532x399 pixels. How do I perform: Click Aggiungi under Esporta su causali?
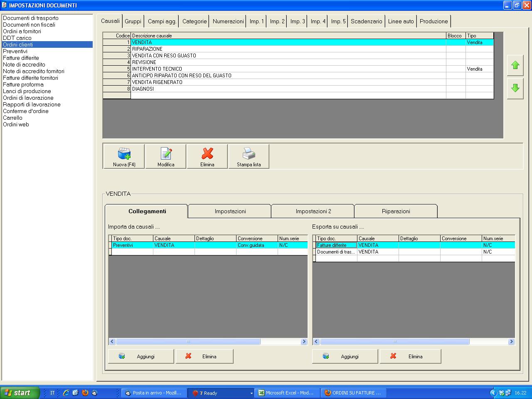tap(345, 356)
